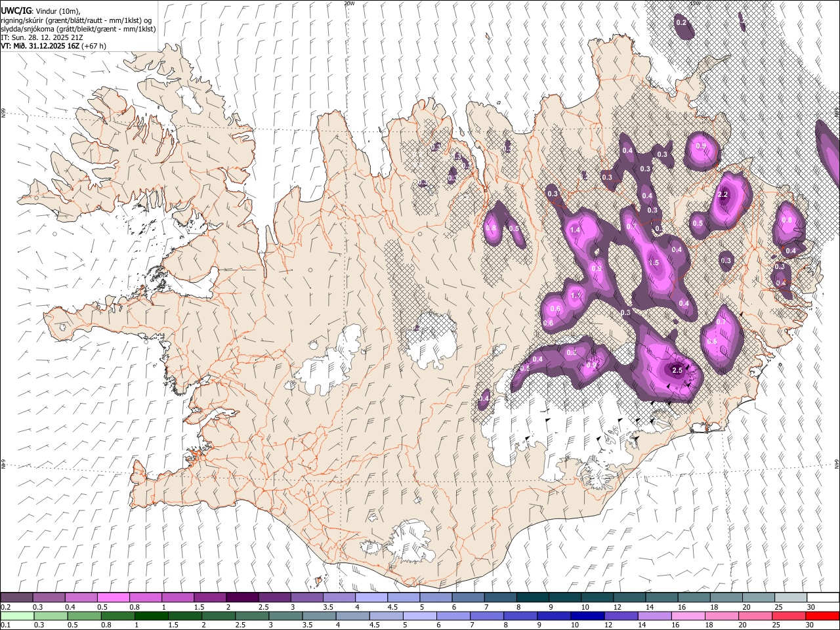
Task: Pick the bright pink 0.5–0.8 swatch in snow legend
Action: (113, 598)
